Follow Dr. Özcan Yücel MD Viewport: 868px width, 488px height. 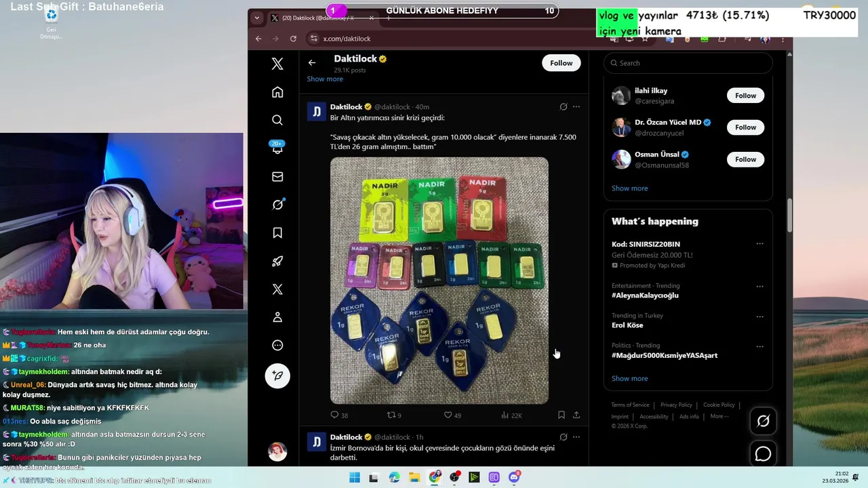click(x=745, y=127)
